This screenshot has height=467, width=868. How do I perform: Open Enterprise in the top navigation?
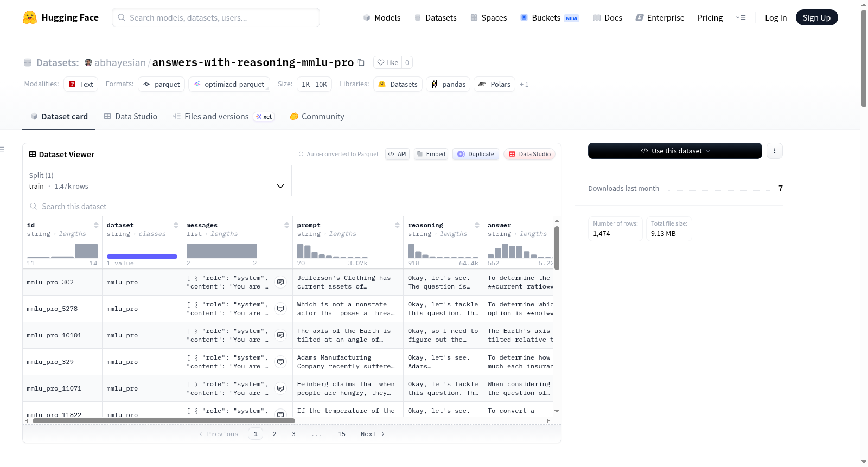point(660,17)
